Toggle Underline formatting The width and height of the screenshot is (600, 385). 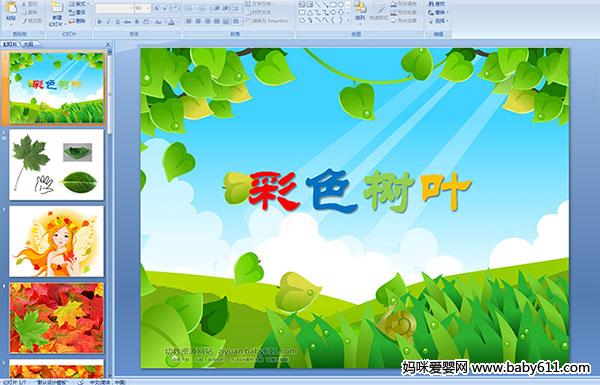click(117, 22)
